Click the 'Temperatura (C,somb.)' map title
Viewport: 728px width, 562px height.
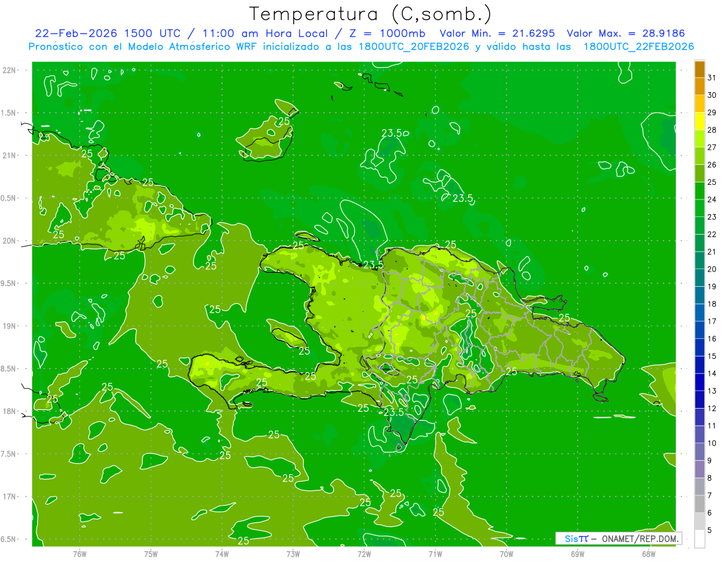370,14
